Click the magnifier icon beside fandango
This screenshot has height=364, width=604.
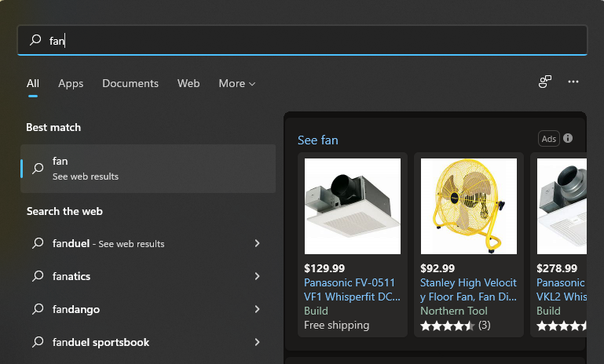[38, 309]
